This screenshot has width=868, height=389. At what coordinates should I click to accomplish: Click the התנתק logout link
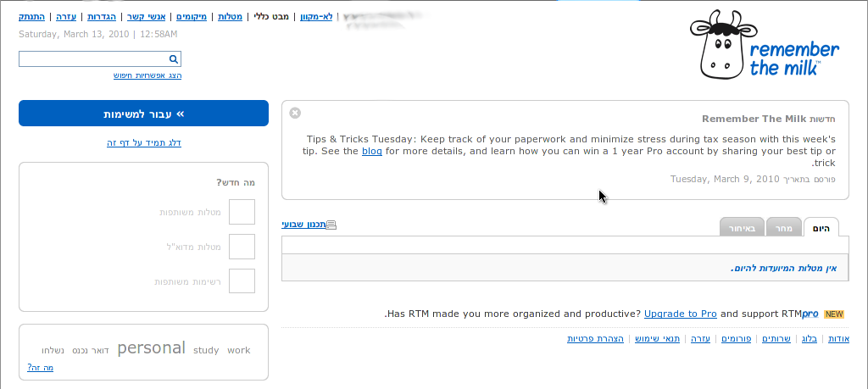32,17
